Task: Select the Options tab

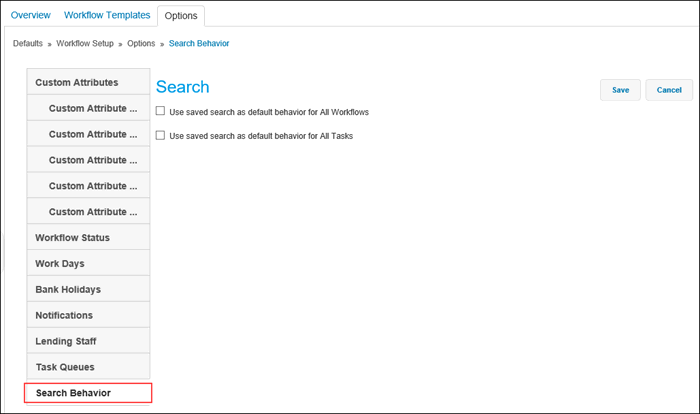Action: tap(181, 16)
